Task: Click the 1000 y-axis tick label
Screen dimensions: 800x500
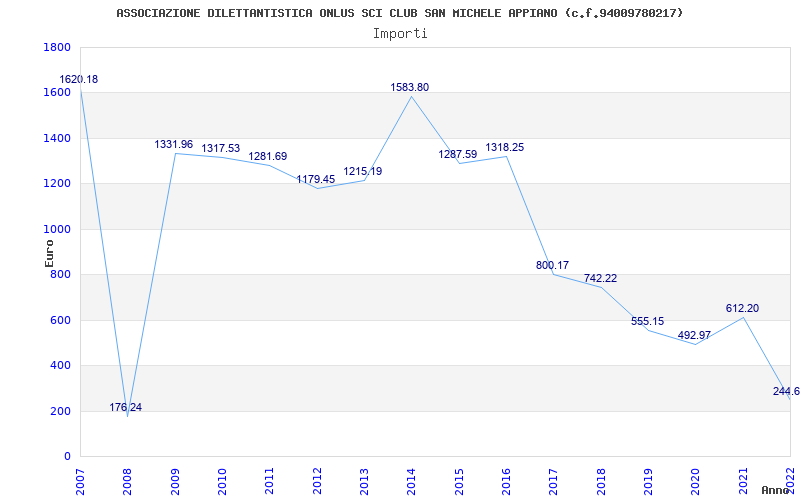Action: tap(57, 230)
